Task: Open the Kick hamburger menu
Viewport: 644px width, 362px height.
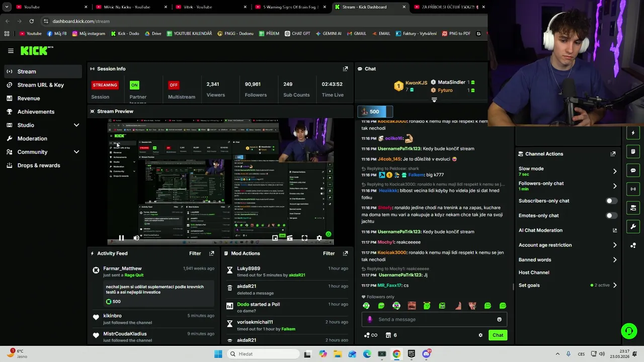Action: pos(11,51)
